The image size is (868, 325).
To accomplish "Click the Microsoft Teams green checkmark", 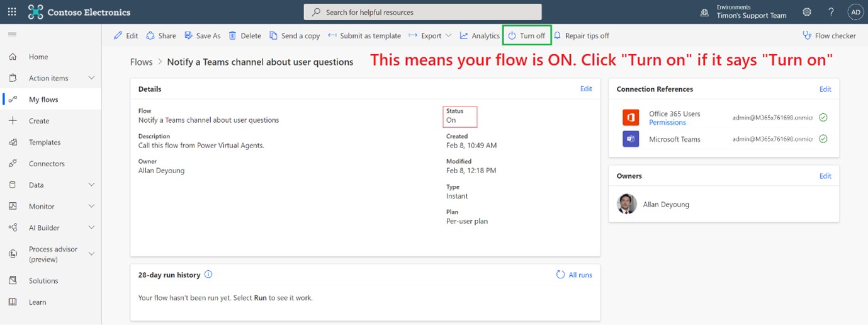I will click(x=823, y=139).
